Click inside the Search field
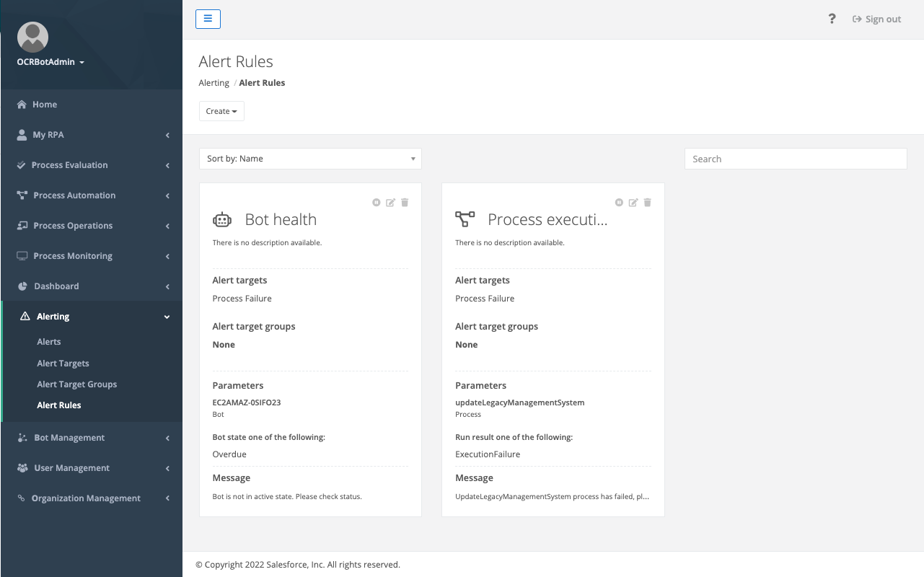 (795, 159)
